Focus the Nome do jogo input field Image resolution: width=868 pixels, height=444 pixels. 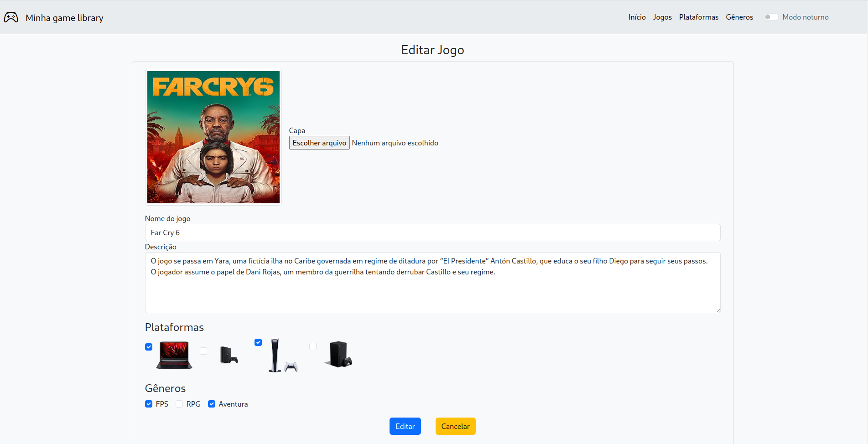click(432, 232)
